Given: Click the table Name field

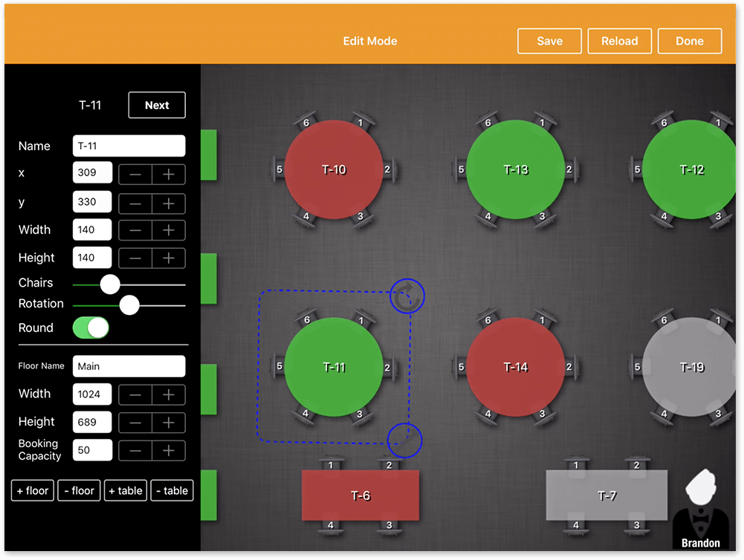Looking at the screenshot, I should [x=129, y=146].
